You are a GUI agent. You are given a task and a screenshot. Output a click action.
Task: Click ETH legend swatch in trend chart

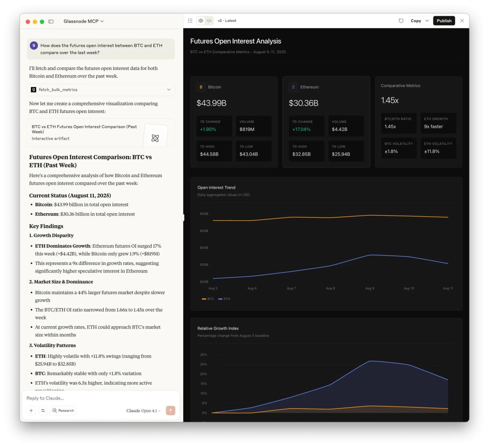220,299
